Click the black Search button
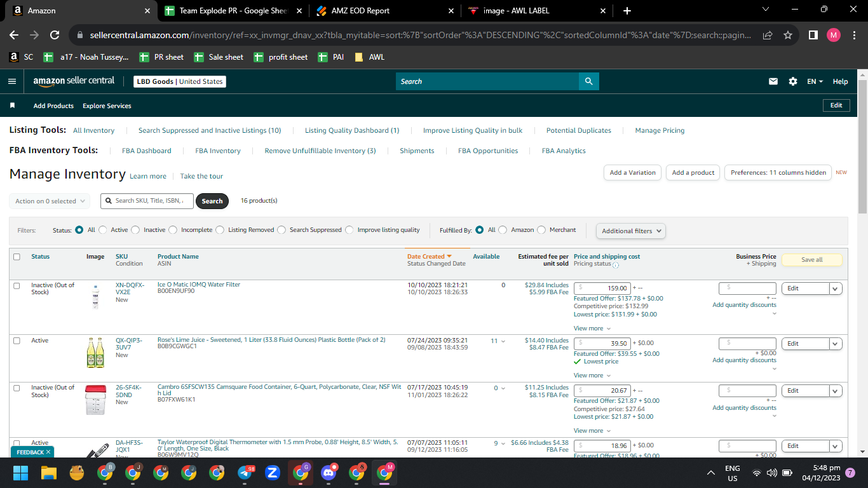Viewport: 868px width, 488px height. coord(212,201)
